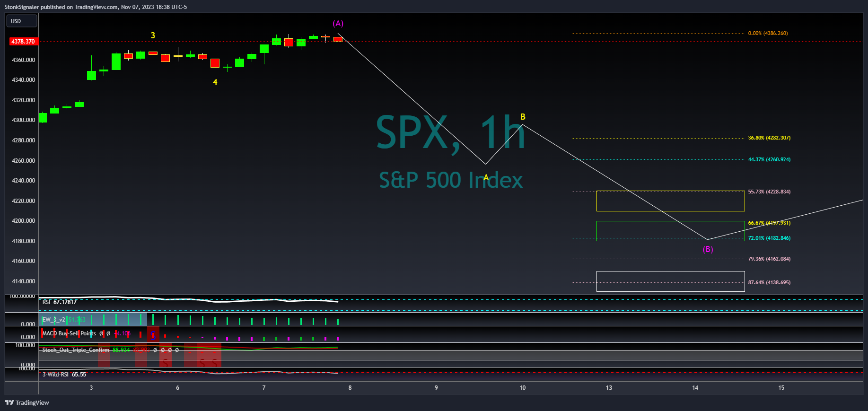Click date 15 on the time axis
Viewport: 868px width, 411px height.
(x=781, y=388)
